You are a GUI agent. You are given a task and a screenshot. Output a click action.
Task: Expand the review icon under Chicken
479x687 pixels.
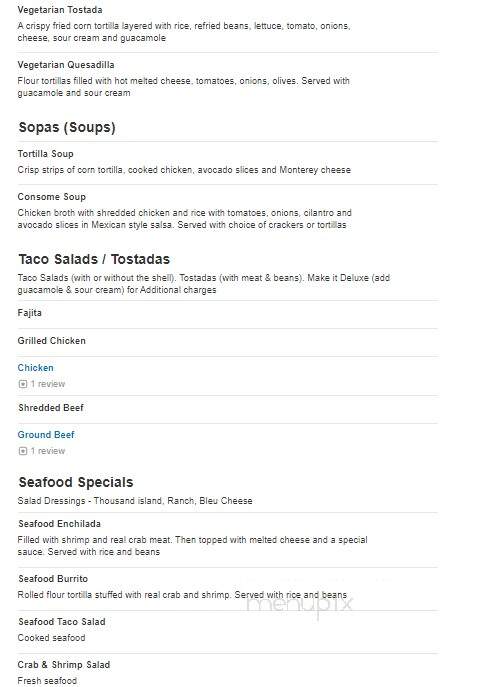[23, 384]
